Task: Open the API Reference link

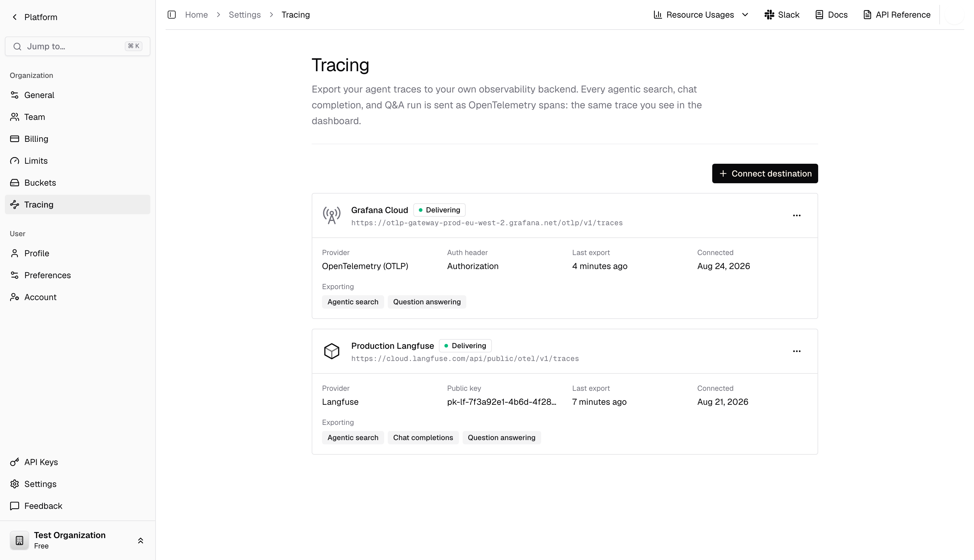Action: 897,15
